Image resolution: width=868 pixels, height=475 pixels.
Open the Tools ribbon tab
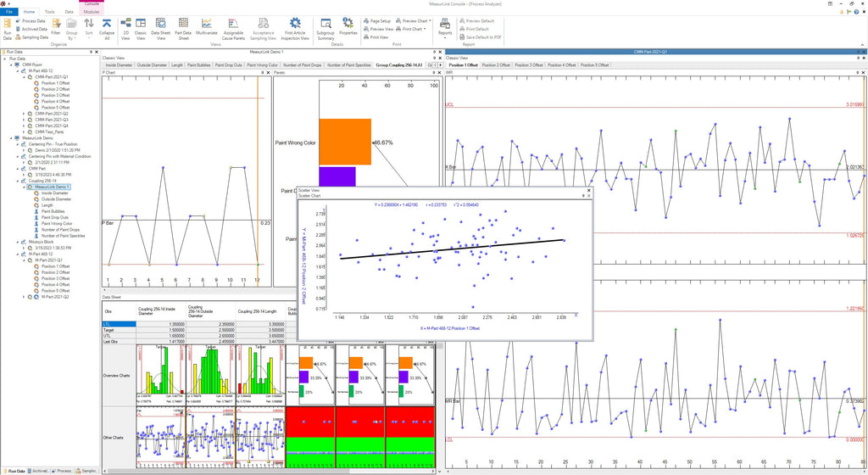click(x=50, y=12)
